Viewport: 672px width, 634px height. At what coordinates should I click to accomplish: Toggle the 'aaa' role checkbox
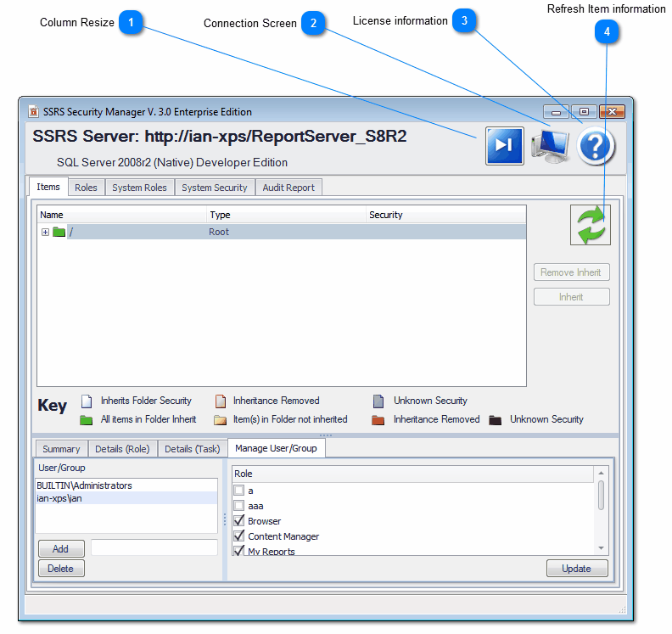coord(239,505)
